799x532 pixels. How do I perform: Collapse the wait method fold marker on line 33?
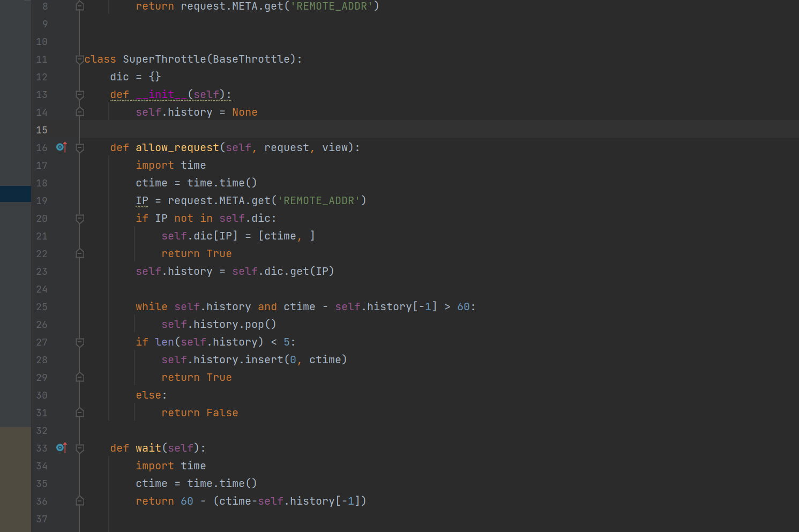[x=80, y=448]
